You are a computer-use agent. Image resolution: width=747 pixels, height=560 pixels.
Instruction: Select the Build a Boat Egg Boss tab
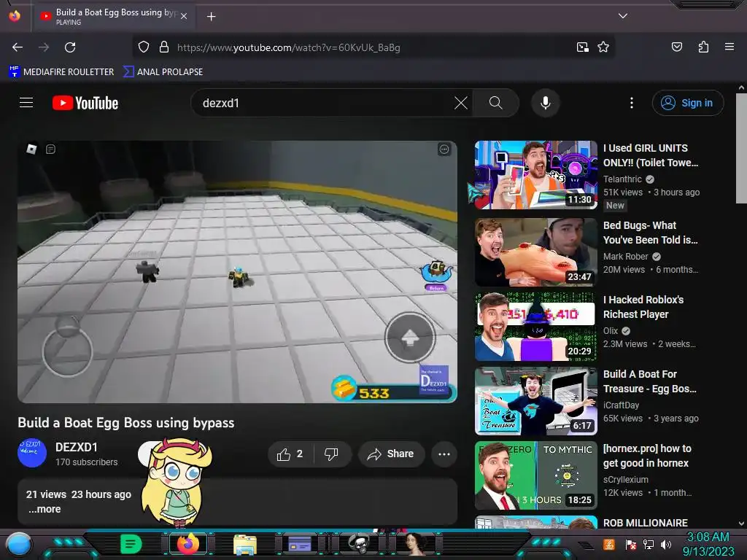tap(113, 17)
